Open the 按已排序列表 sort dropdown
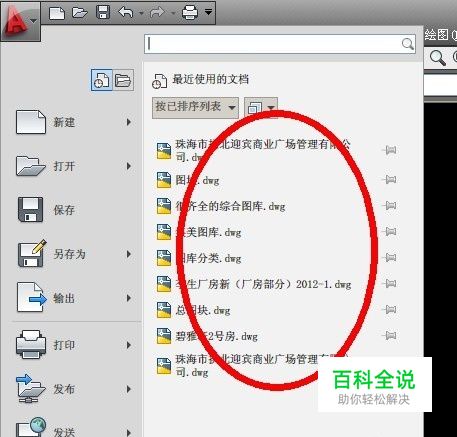 (195, 107)
